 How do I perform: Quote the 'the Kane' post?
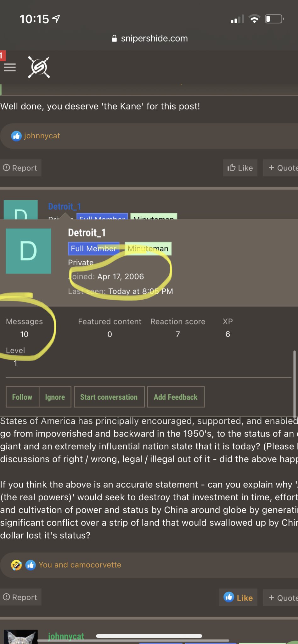pyautogui.click(x=282, y=168)
